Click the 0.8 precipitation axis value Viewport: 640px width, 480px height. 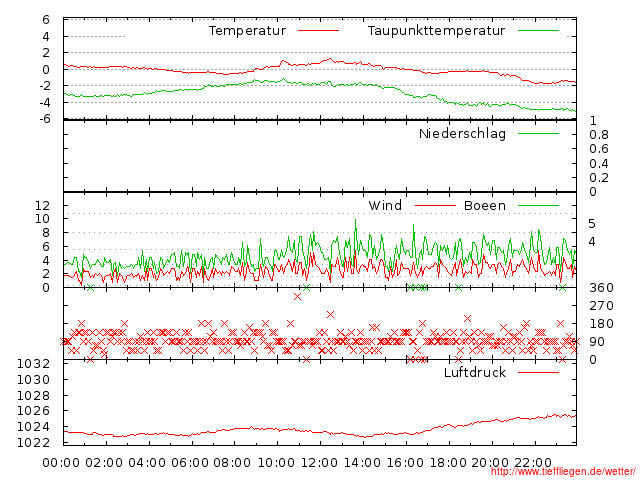click(x=599, y=135)
